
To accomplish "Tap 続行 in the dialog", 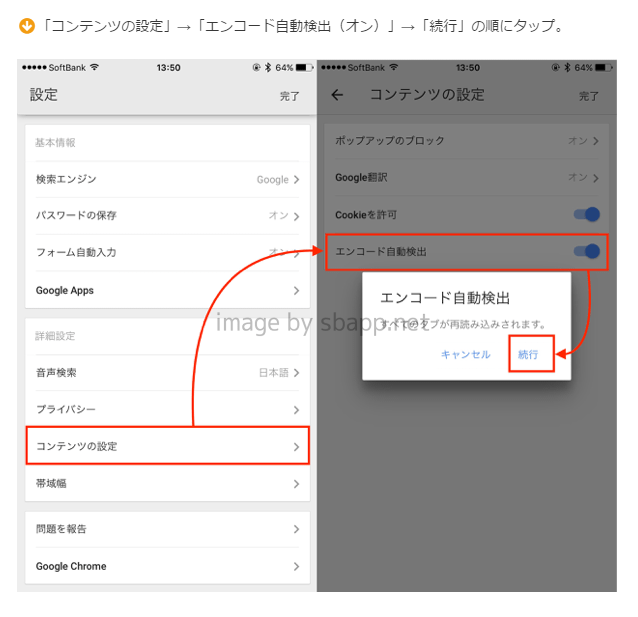I will click(x=529, y=355).
